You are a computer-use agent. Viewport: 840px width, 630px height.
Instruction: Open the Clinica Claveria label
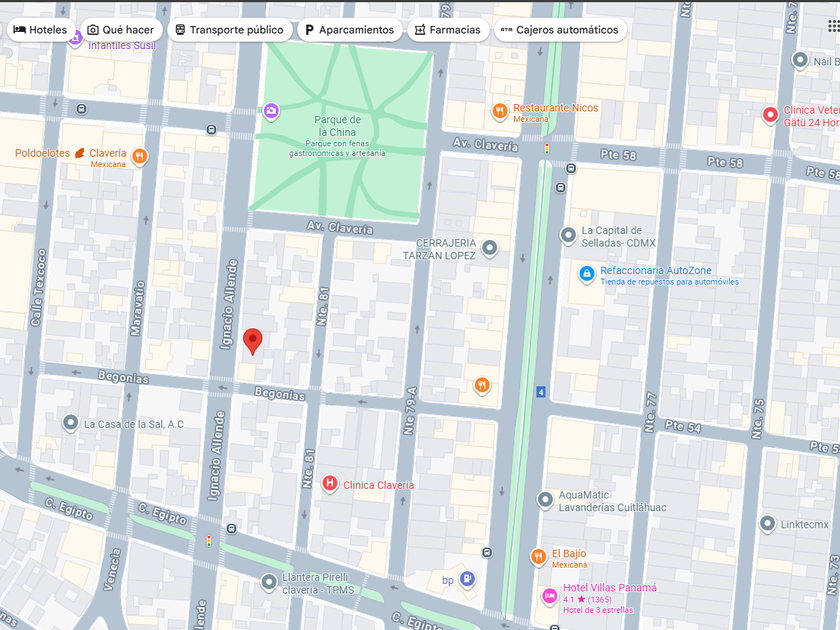(x=378, y=485)
